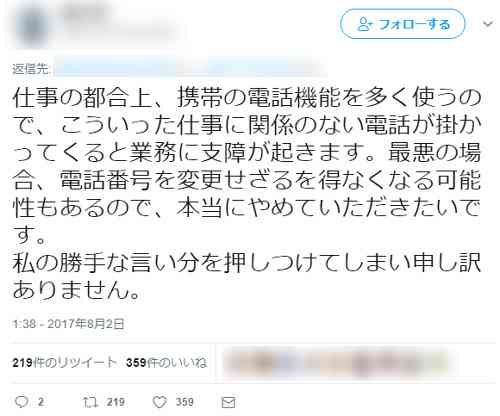Viewport: 500px width, 416px height.
Task: Open direct message envelope icon
Action: [x=228, y=402]
